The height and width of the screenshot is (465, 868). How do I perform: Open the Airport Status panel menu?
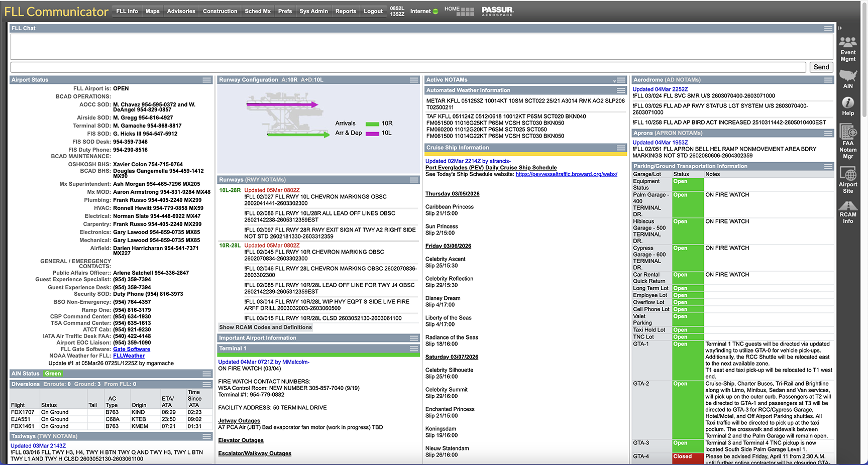pos(206,80)
